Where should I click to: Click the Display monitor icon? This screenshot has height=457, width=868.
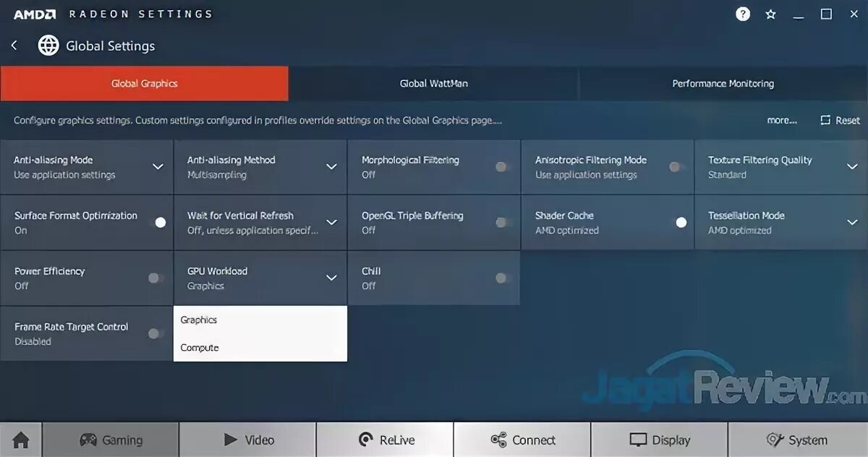pyautogui.click(x=638, y=440)
